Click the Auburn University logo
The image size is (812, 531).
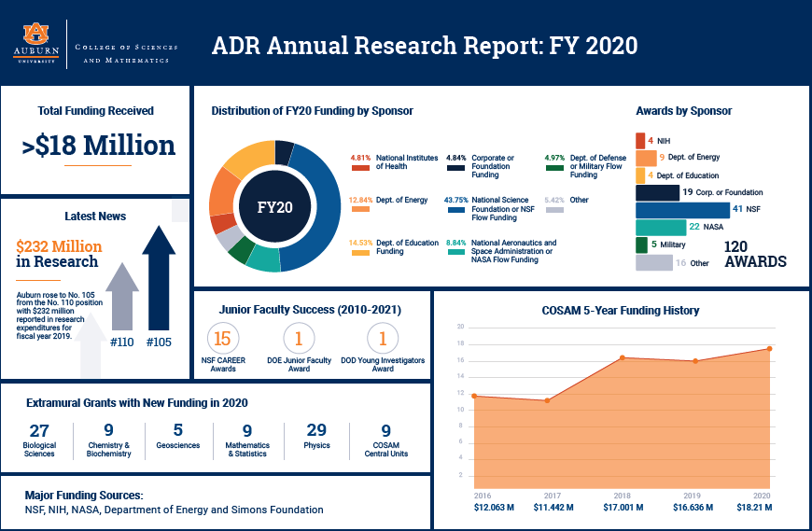(x=36, y=44)
